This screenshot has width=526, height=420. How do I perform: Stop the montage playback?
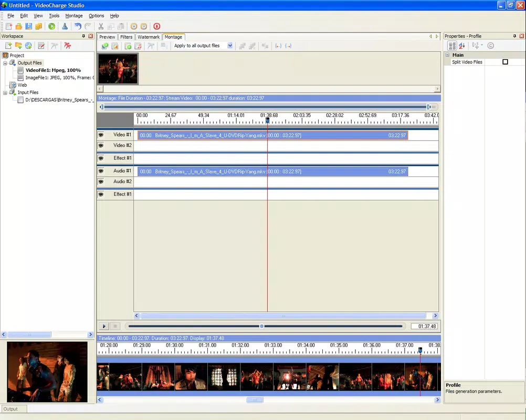pyautogui.click(x=115, y=326)
